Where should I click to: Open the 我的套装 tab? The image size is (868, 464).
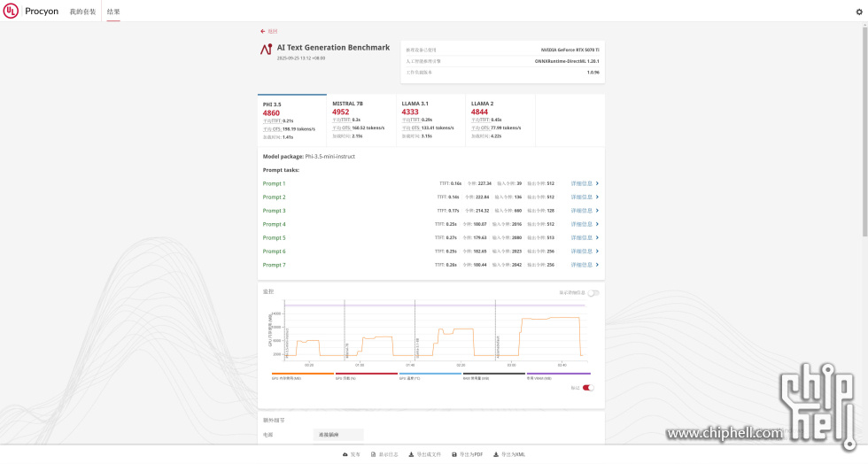pos(82,12)
